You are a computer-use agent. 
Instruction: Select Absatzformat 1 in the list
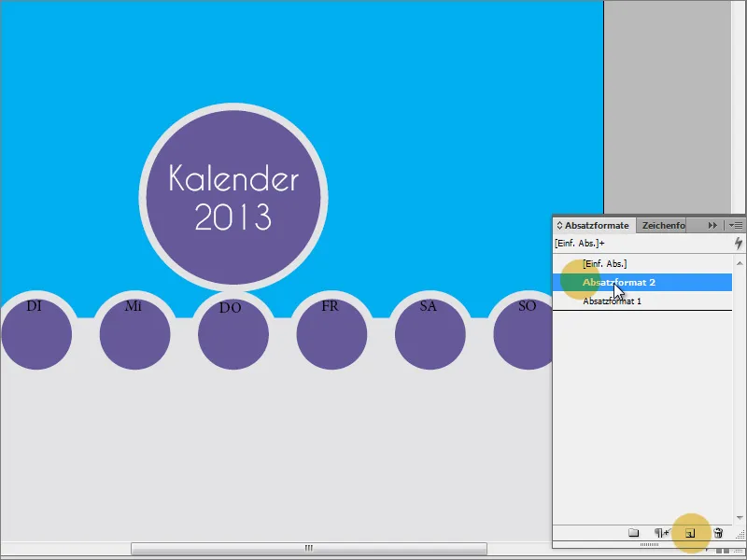pos(642,301)
